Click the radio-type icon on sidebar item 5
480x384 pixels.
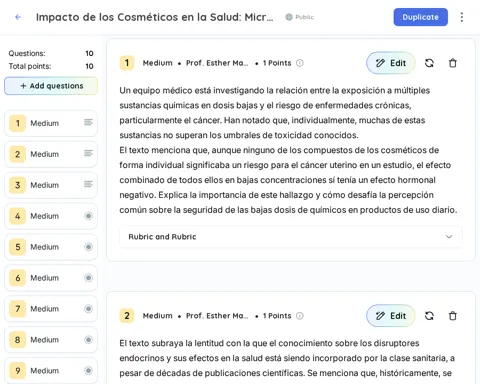click(88, 247)
